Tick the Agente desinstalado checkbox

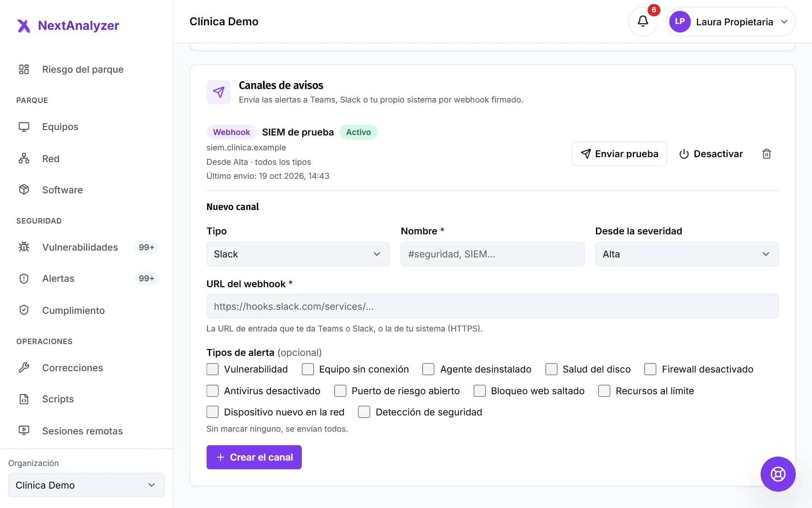click(429, 369)
